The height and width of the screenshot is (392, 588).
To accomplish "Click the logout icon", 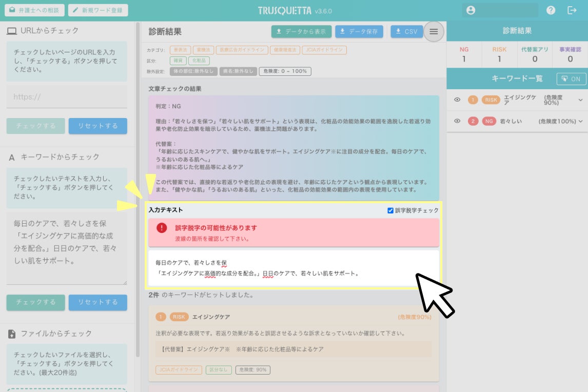I will click(572, 10).
